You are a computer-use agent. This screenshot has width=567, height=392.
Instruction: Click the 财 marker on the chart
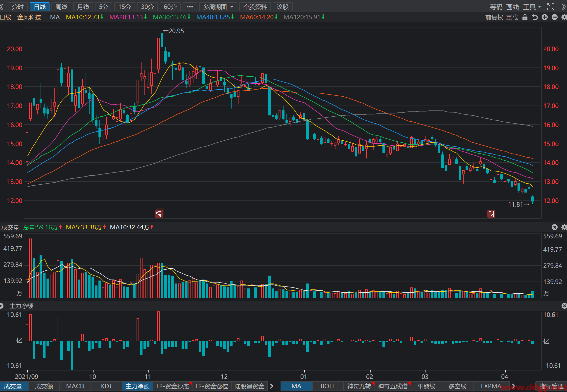tap(491, 214)
